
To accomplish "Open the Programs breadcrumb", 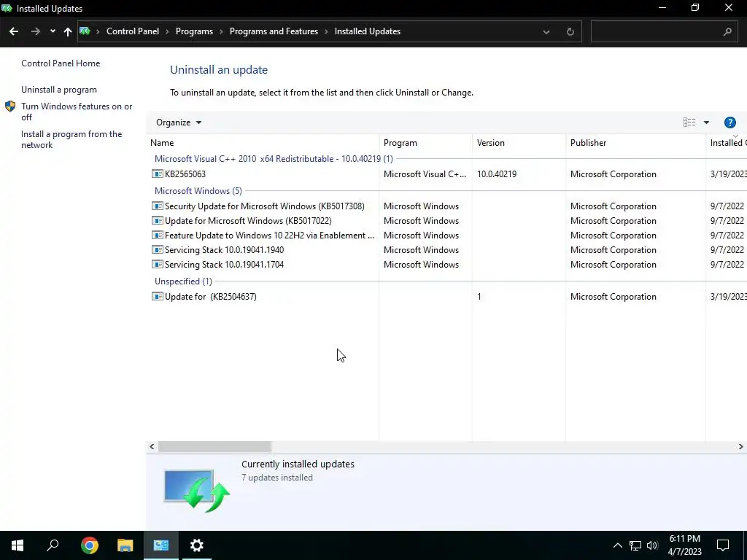I will (194, 31).
